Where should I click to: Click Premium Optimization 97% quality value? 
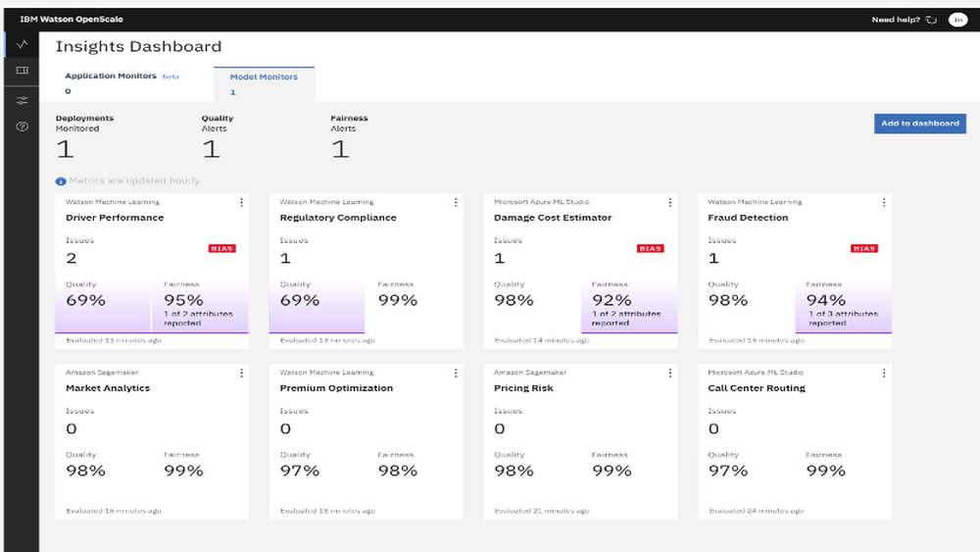click(x=299, y=472)
